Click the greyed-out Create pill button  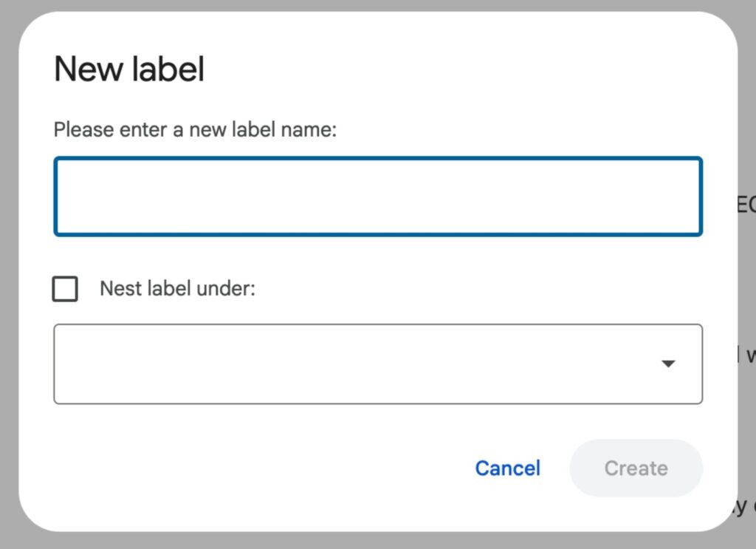point(636,468)
